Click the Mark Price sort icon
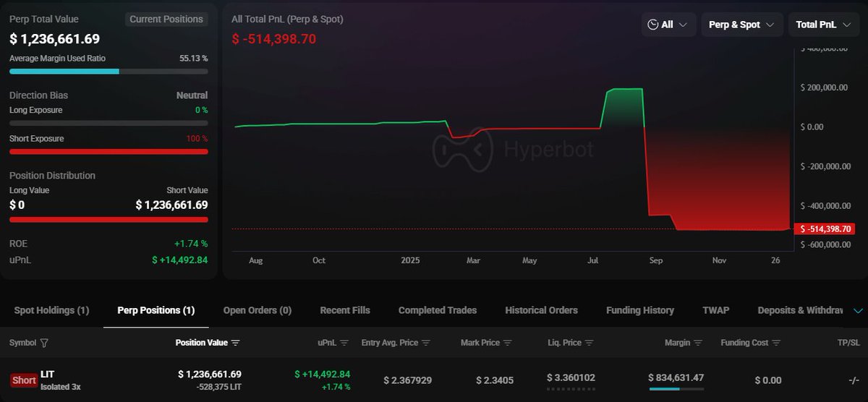The image size is (868, 402). pyautogui.click(x=508, y=343)
